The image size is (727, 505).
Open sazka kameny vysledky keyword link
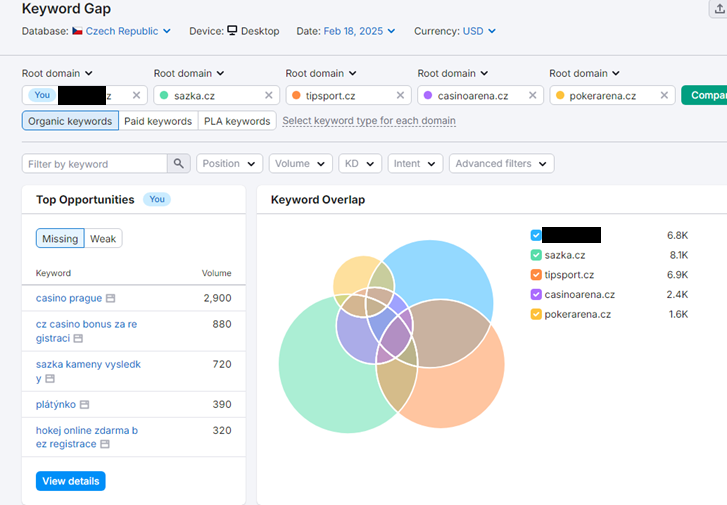click(x=88, y=371)
